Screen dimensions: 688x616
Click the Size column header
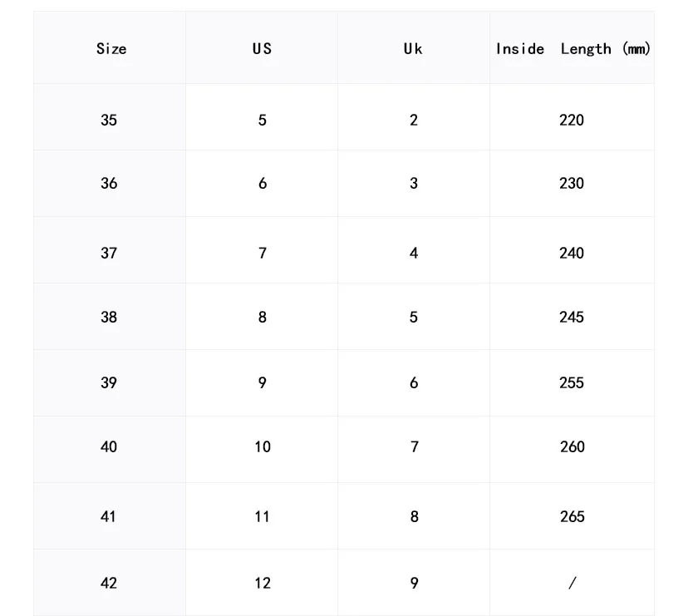pyautogui.click(x=111, y=48)
